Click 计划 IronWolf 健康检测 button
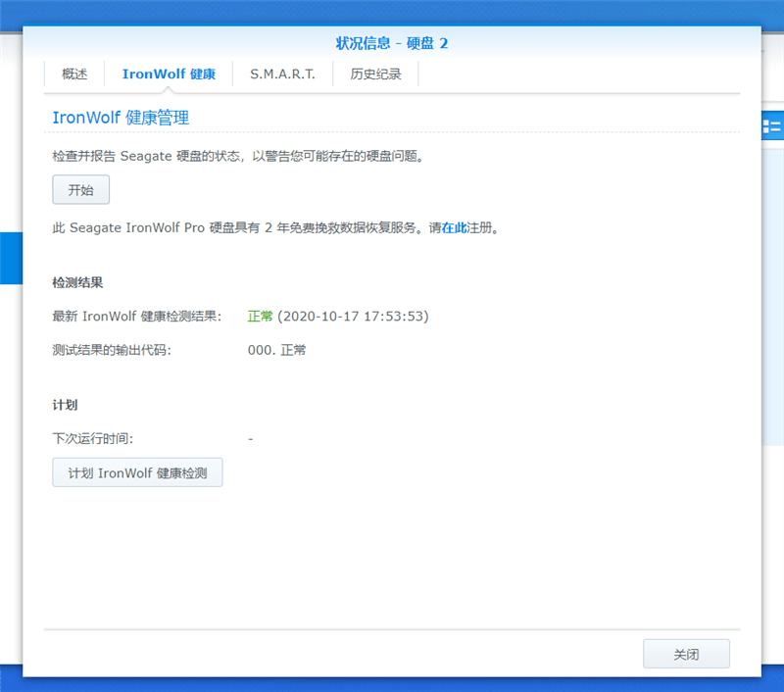Viewport: 784px width, 692px height. [x=137, y=472]
